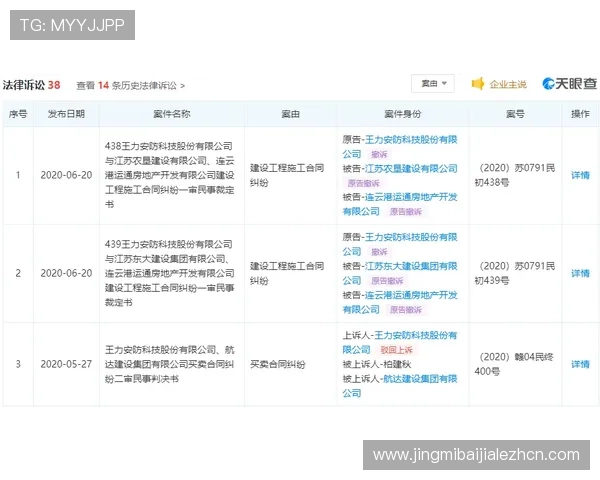Click the 操作 column header

click(580, 114)
